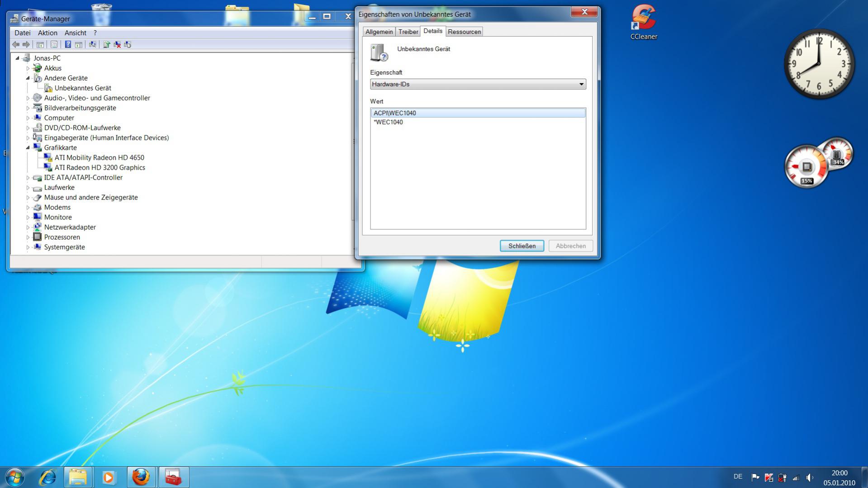Click the forward arrow in Geräte-Manager toolbar

tap(26, 44)
